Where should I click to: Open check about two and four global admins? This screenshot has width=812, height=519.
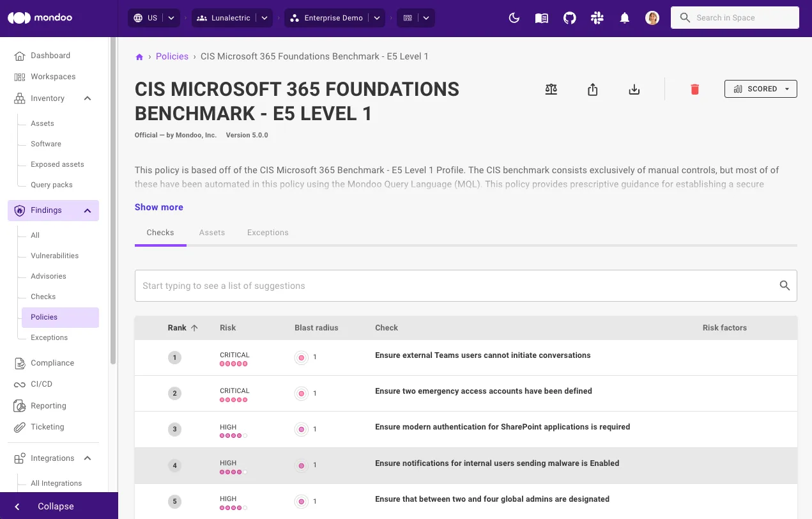(492, 499)
